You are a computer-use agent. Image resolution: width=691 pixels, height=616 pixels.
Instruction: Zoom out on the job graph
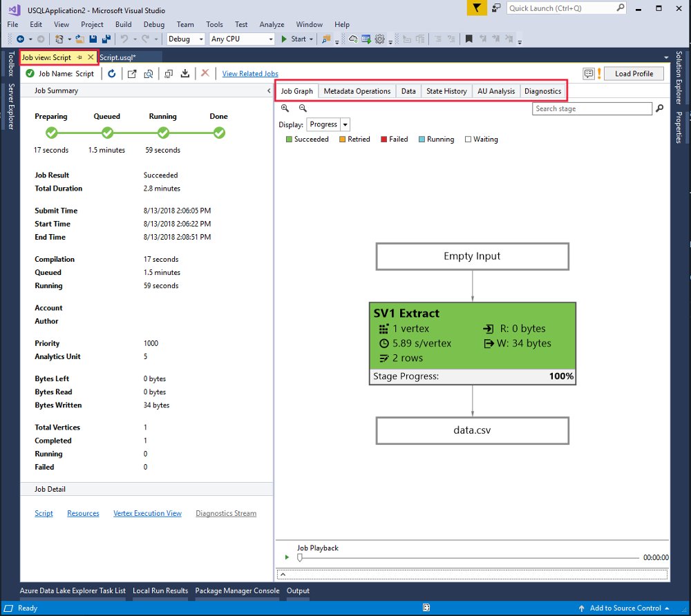coord(303,108)
